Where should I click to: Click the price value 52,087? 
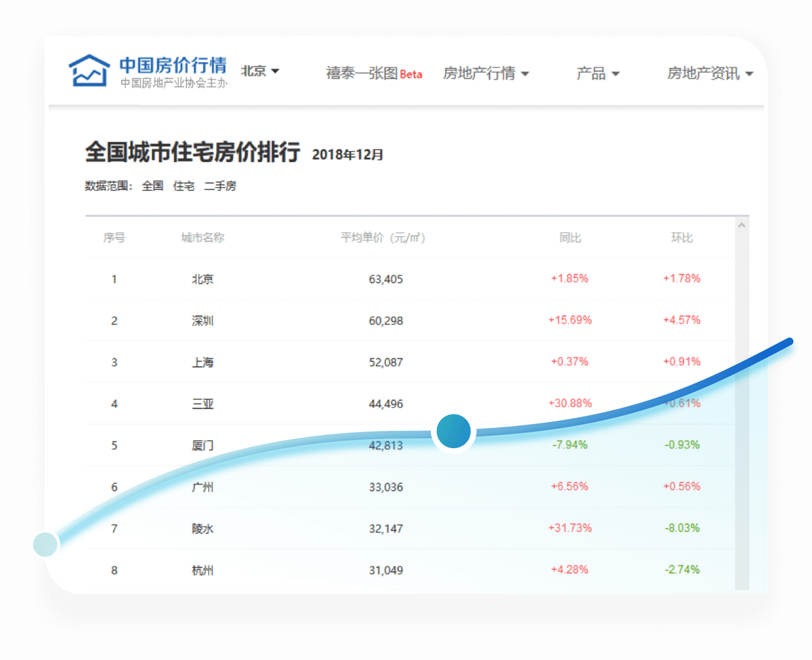tap(386, 362)
